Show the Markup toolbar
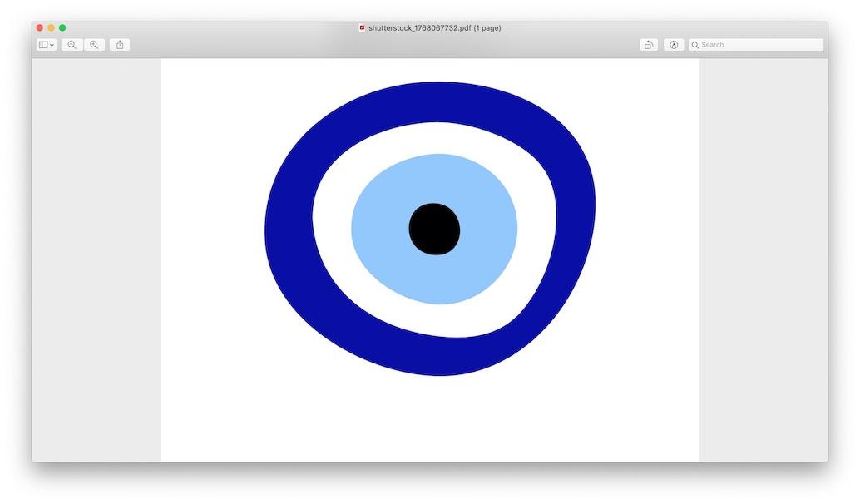The height and width of the screenshot is (504, 860). (x=674, y=45)
